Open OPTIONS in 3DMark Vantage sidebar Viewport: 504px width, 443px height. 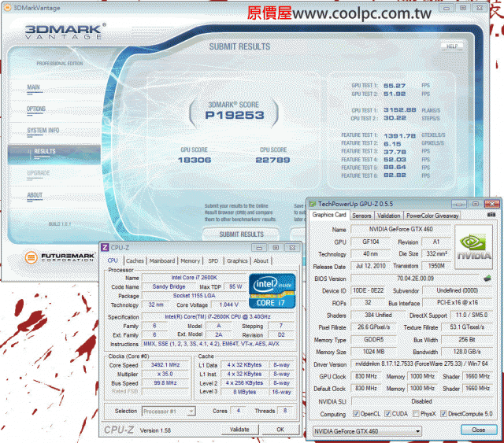(x=36, y=109)
